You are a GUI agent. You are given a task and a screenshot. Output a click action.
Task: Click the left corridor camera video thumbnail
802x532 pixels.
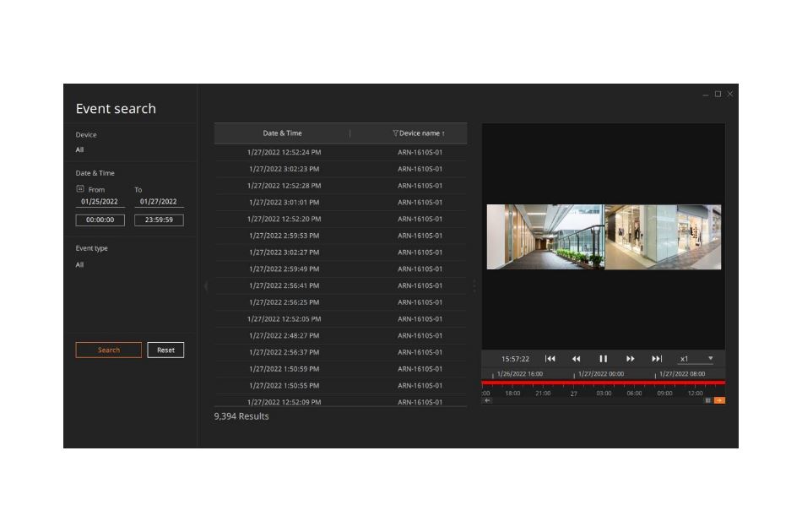545,236
